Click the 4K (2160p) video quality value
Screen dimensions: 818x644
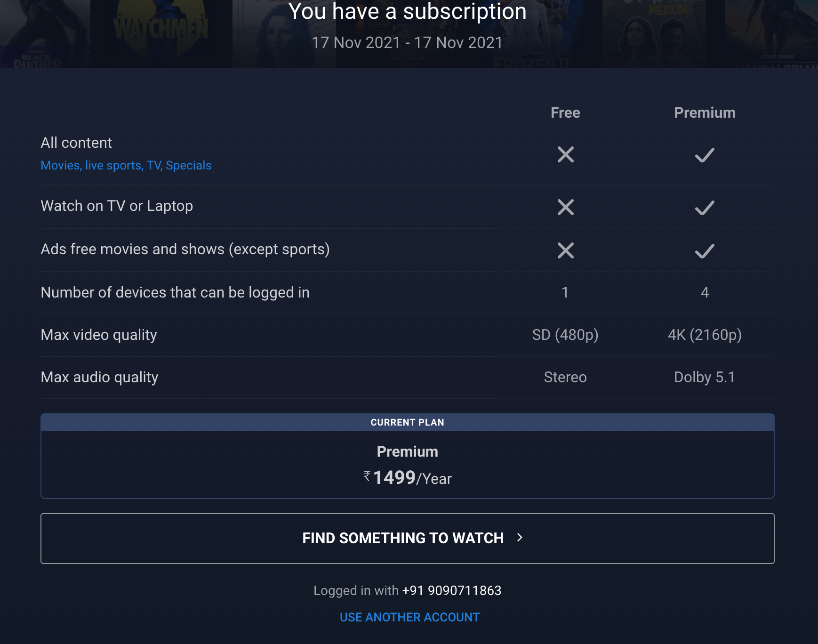coord(705,335)
